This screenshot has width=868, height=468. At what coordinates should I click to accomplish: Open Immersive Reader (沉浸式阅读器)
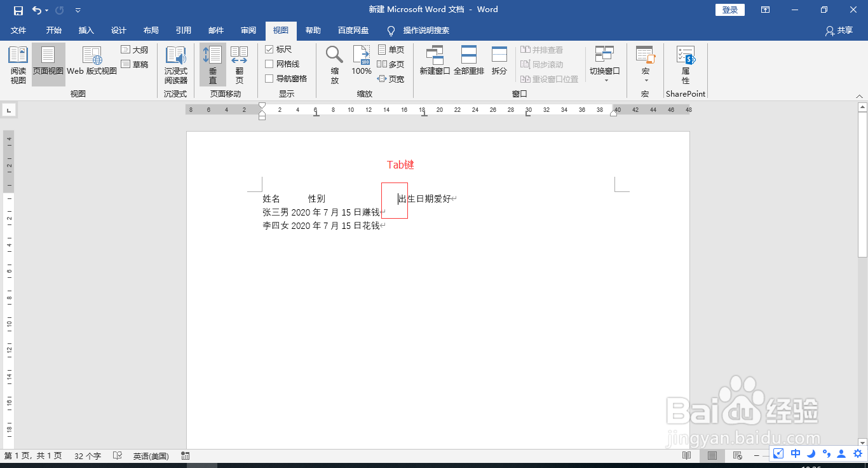[176, 65]
